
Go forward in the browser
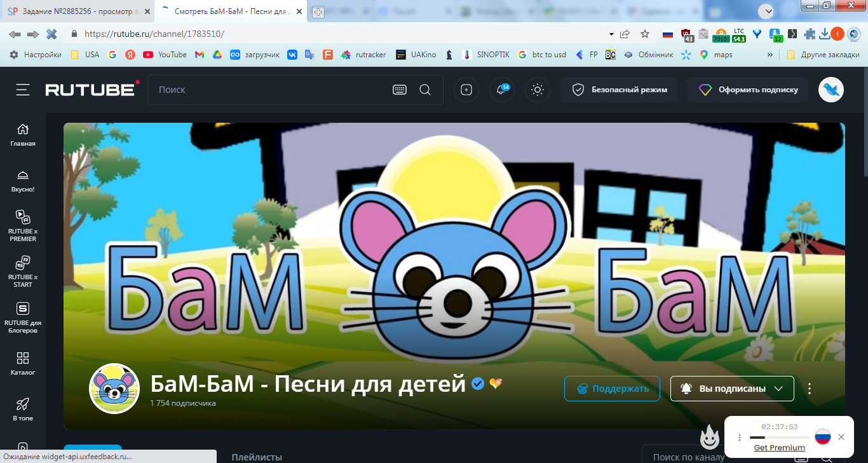[x=33, y=34]
